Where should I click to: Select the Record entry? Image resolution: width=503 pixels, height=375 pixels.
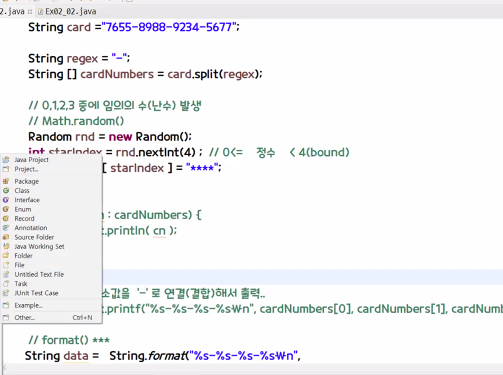pos(24,219)
